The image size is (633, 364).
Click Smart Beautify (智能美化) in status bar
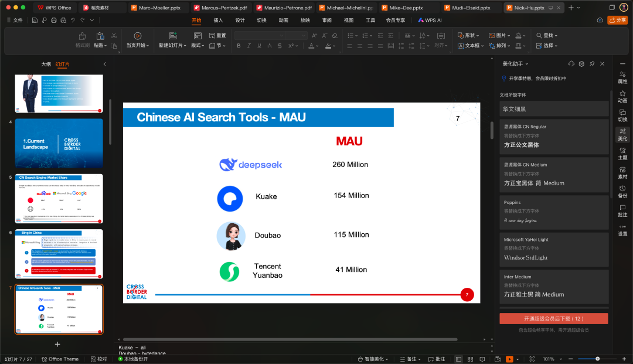click(373, 359)
